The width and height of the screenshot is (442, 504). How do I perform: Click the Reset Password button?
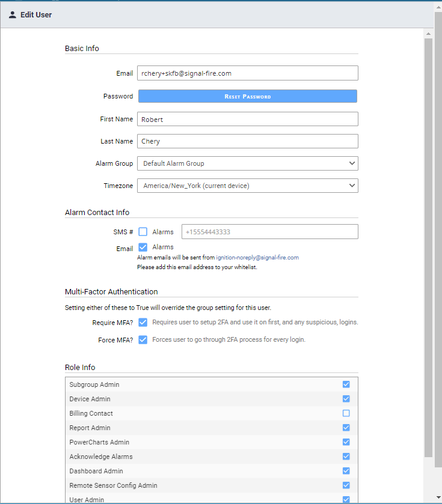[247, 96]
